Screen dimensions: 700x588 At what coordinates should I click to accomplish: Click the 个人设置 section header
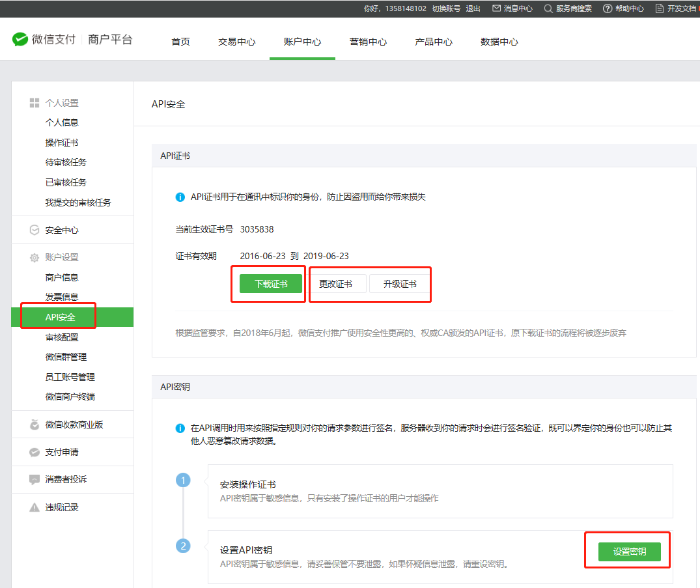62,103
